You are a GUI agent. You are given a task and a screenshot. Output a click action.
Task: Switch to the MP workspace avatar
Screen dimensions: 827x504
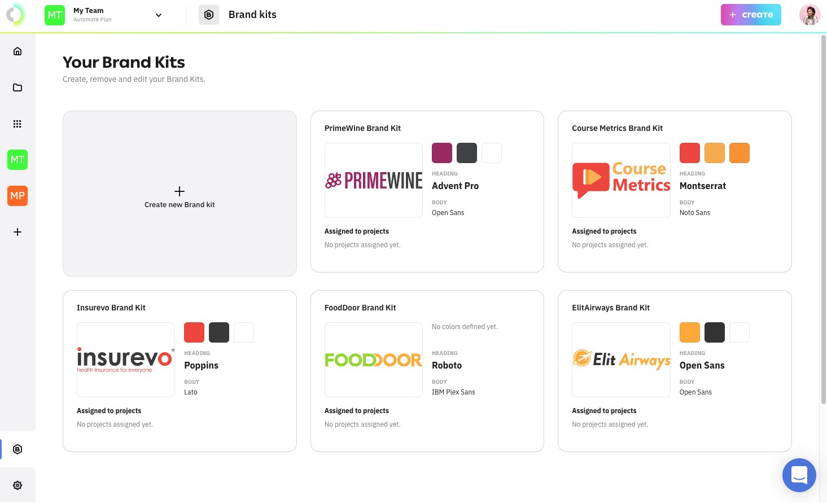pyautogui.click(x=17, y=196)
